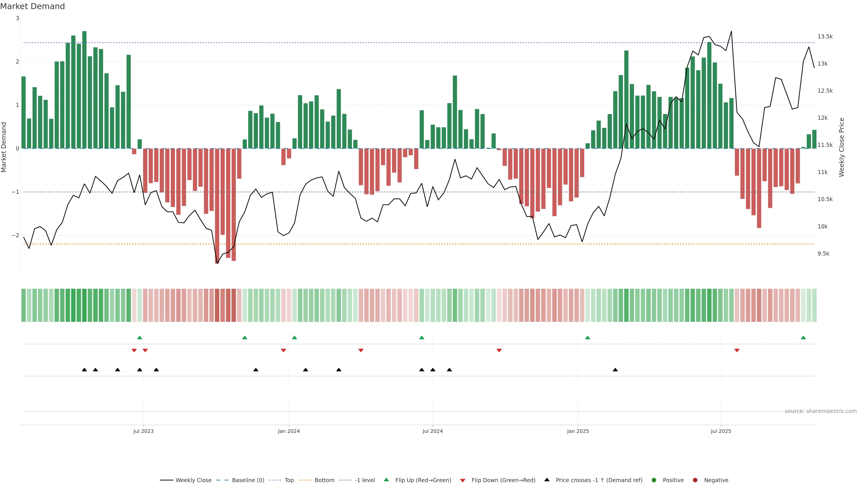Click the Positive green circle legend icon
The height and width of the screenshot is (488, 868).
coord(654,480)
